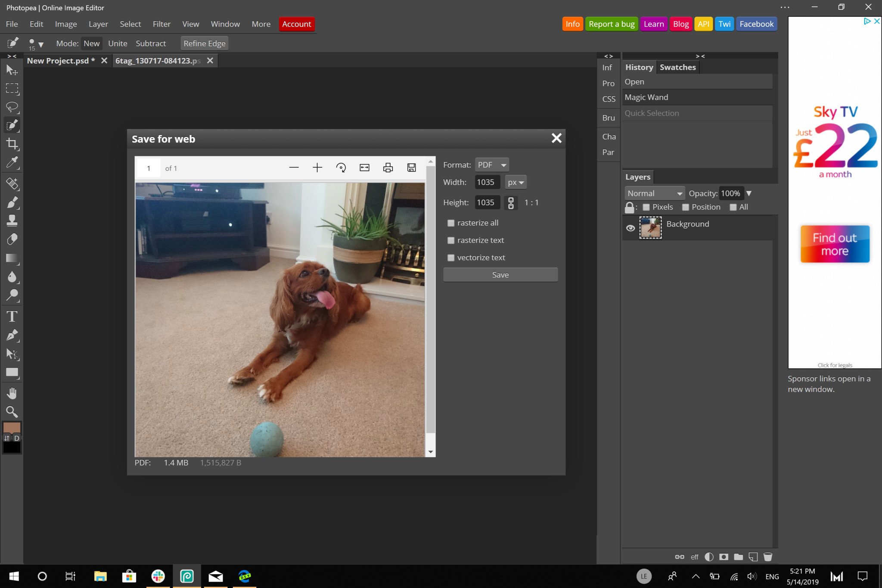Open the Format dropdown menu

pyautogui.click(x=492, y=165)
